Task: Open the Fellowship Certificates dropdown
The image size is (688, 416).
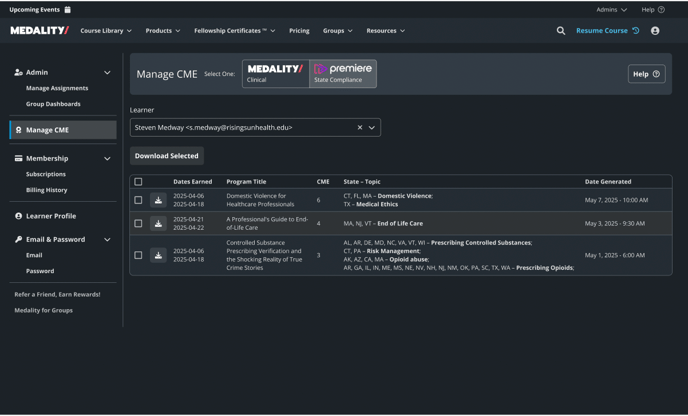Action: pos(235,31)
